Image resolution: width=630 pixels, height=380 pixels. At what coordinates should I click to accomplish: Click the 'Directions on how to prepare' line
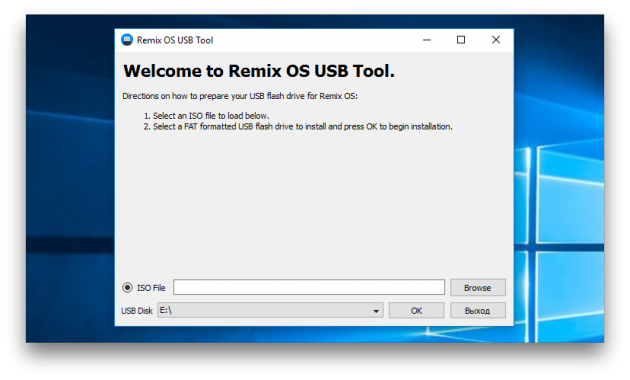click(x=240, y=96)
